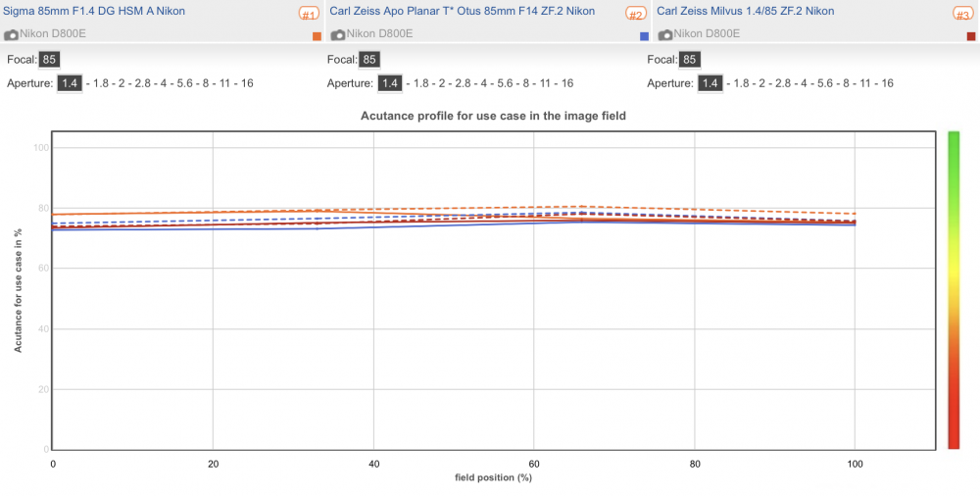The image size is (980, 496).
Task: Click the #1 rank badge
Action: [310, 15]
